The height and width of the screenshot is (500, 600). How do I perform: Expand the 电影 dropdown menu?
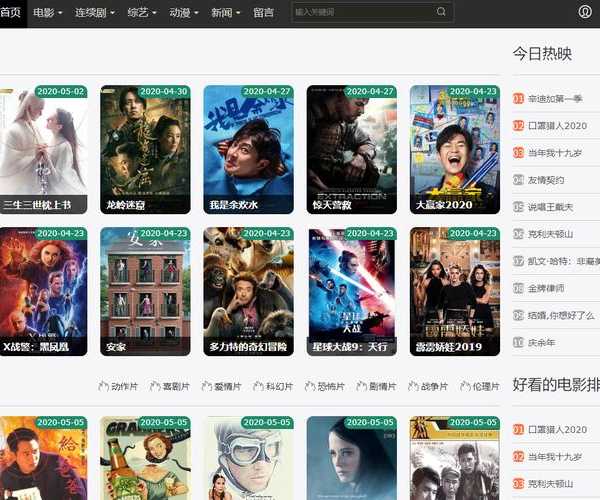click(47, 13)
